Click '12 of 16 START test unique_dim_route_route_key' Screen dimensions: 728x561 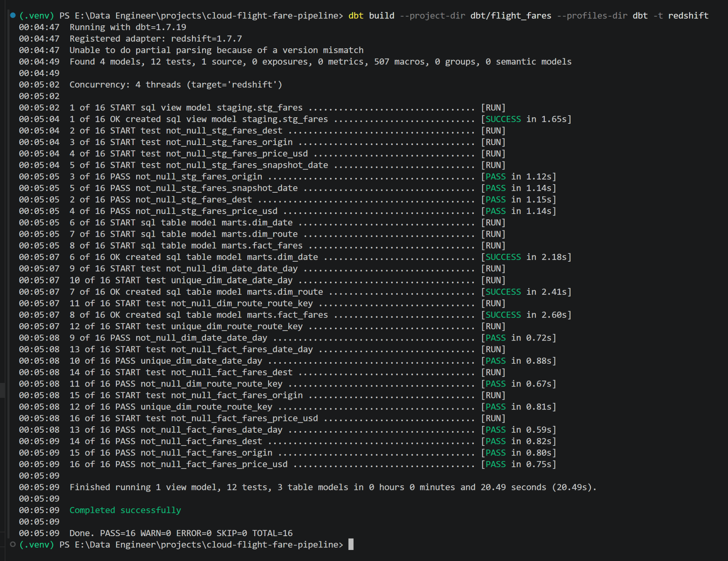tap(186, 326)
